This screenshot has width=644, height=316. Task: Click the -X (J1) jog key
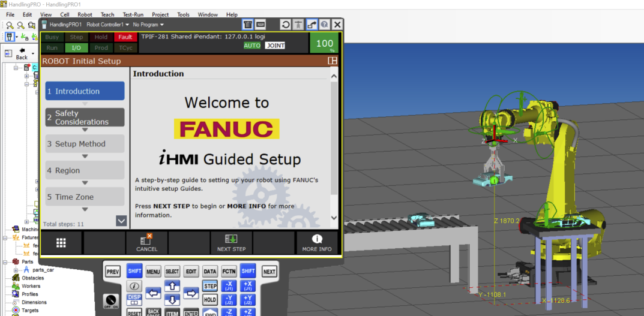229,285
